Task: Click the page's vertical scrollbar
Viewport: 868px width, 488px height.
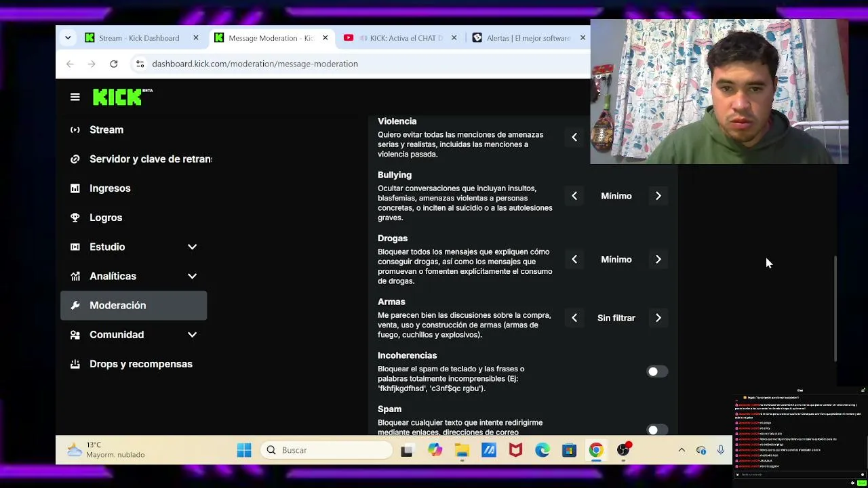Action: [x=835, y=309]
